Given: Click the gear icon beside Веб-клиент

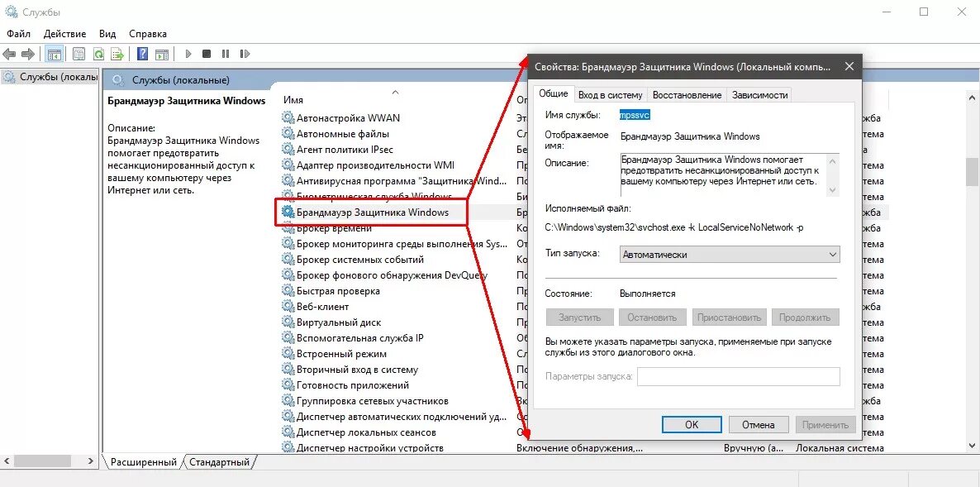Looking at the screenshot, I should pyautogui.click(x=288, y=306).
